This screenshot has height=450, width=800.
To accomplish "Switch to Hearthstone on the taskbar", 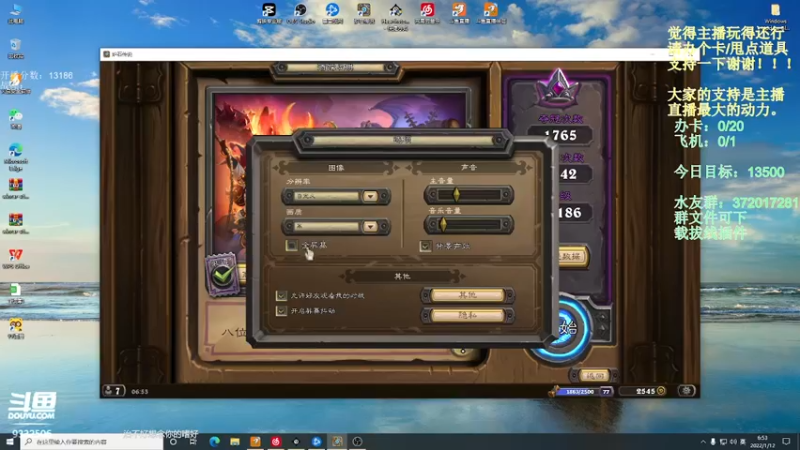I will (337, 441).
